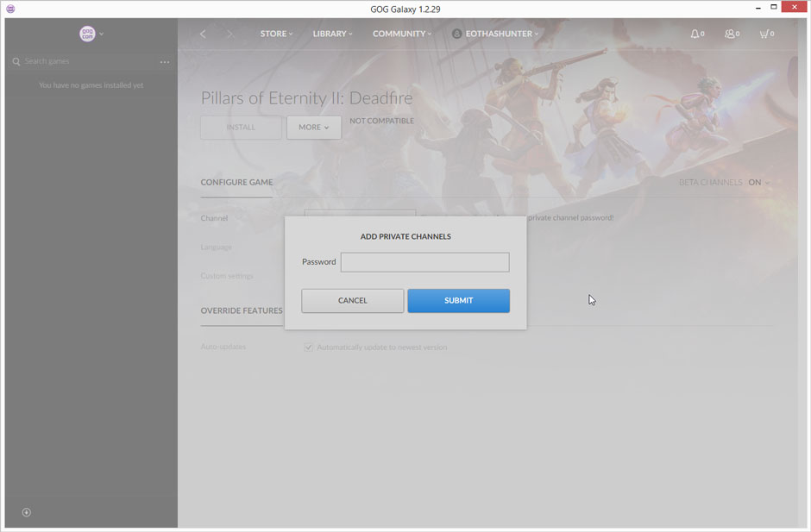Expand the chevron next to the GOG logo

click(x=102, y=34)
